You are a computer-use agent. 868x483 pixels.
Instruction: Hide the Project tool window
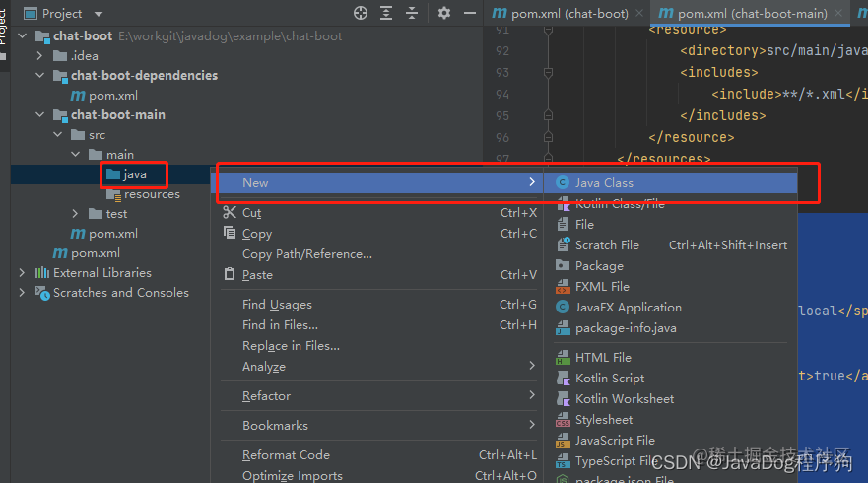point(470,13)
